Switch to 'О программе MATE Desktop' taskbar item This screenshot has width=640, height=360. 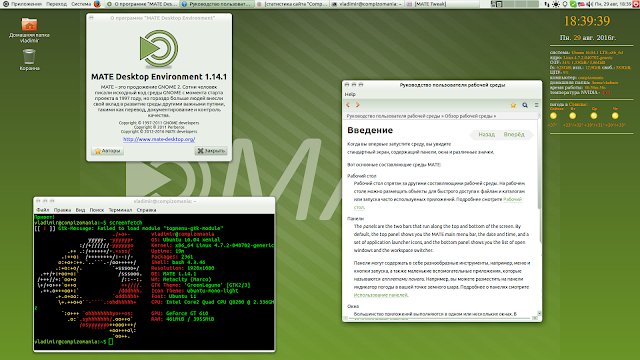click(x=141, y=4)
